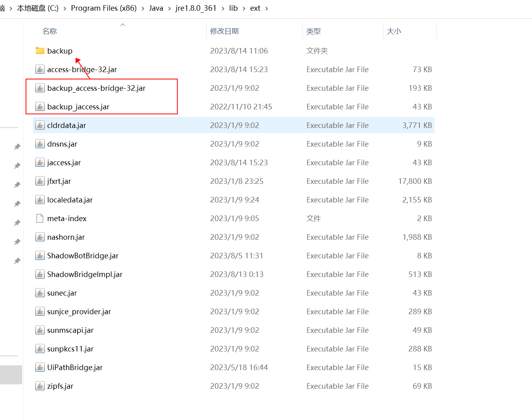Click the localedata.jar file icon
Image resolution: width=532 pixels, height=420 pixels.
pos(40,200)
